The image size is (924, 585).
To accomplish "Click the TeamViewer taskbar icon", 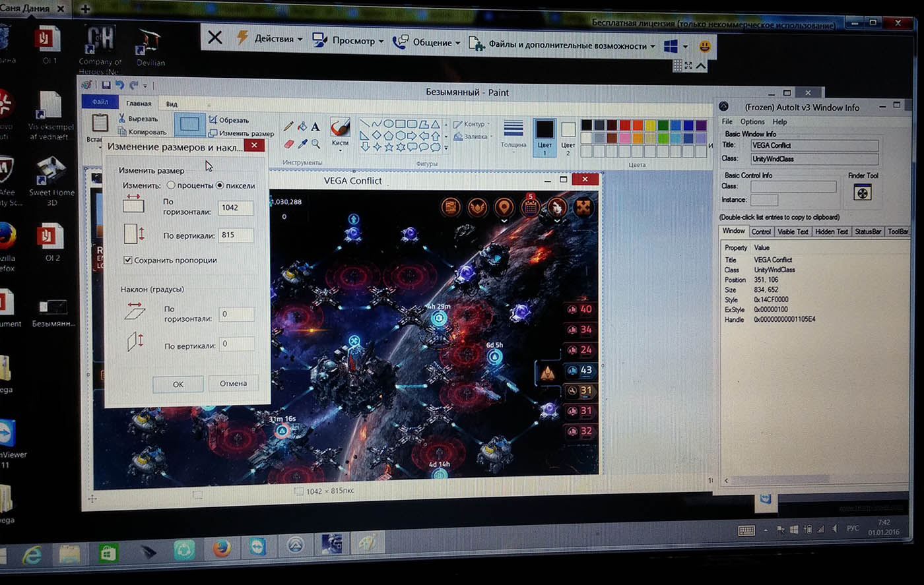I will pyautogui.click(x=257, y=545).
